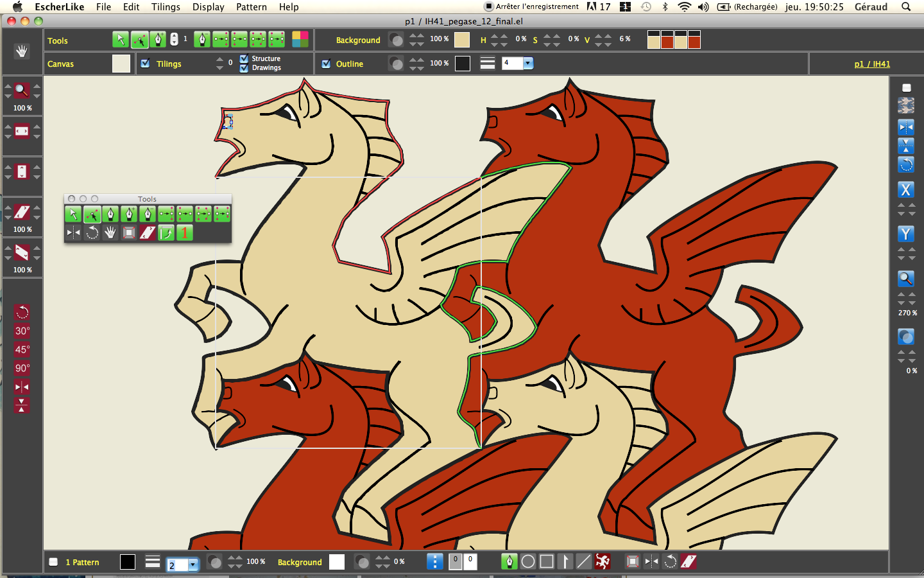The image size is (924, 578).
Task: Click the green number 1 tool icon
Action: (x=185, y=232)
